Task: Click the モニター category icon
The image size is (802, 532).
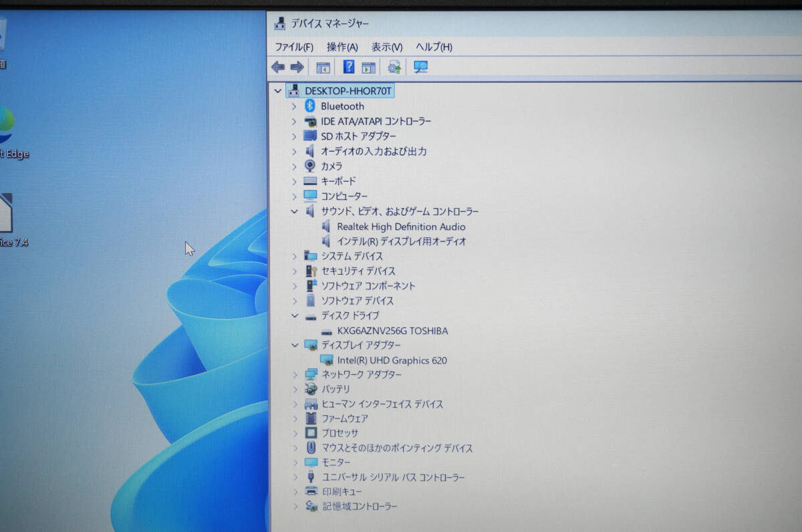Action: (311, 462)
